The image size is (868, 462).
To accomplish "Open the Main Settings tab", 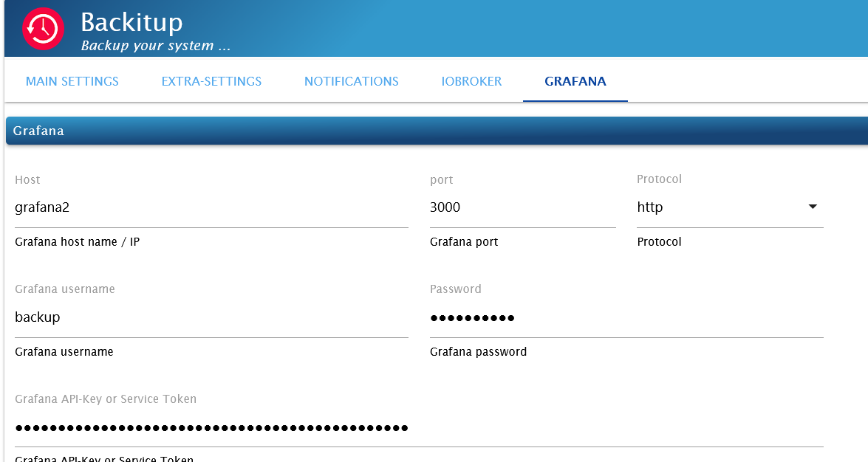I will coord(72,81).
